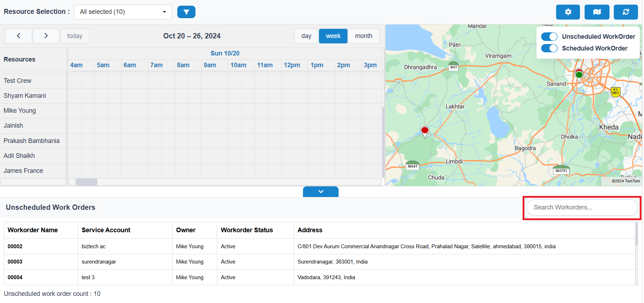
Task: Click the 4am time slot header
Action: 76,65
